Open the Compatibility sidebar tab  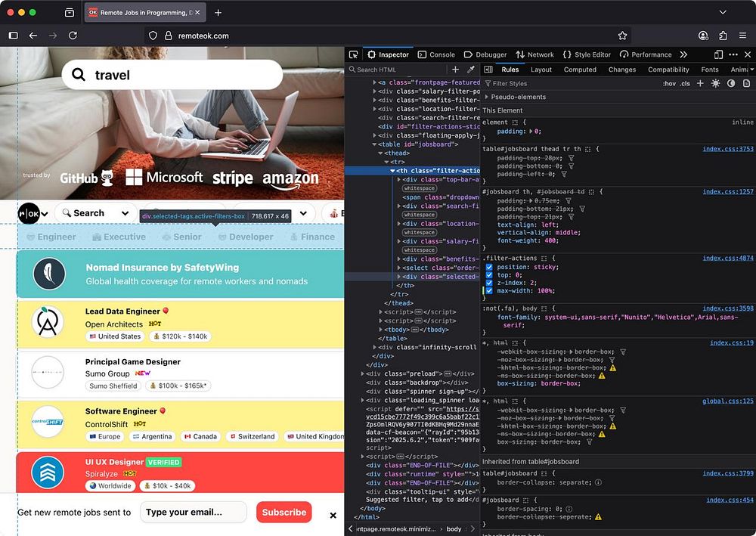point(668,70)
